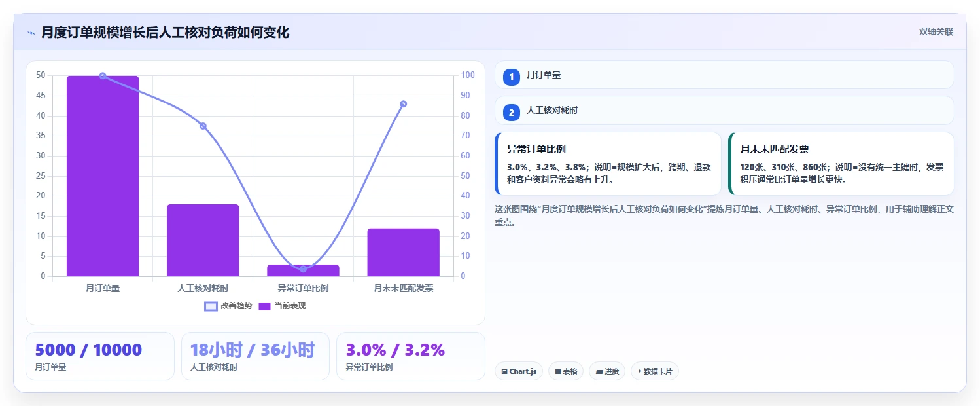The height and width of the screenshot is (406, 980).
Task: Click the icon in the 表格 tag
Action: pos(558,371)
